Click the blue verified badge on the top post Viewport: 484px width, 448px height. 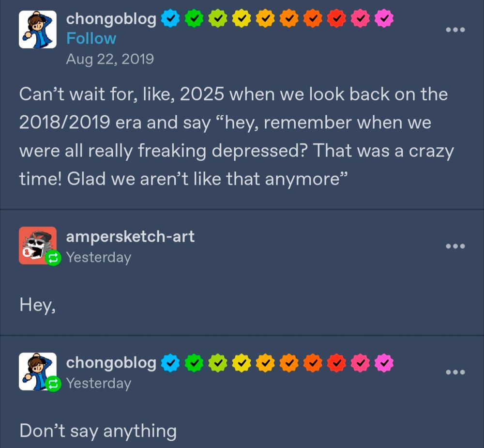170,18
